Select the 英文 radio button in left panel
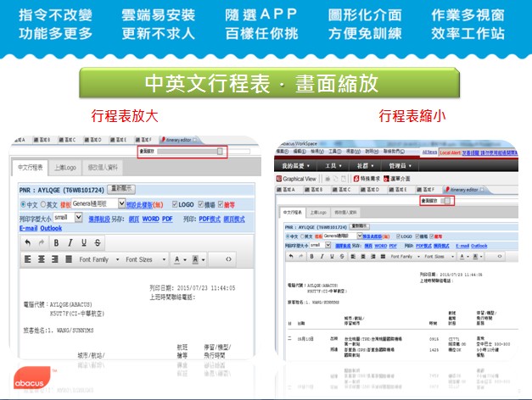 [42, 204]
